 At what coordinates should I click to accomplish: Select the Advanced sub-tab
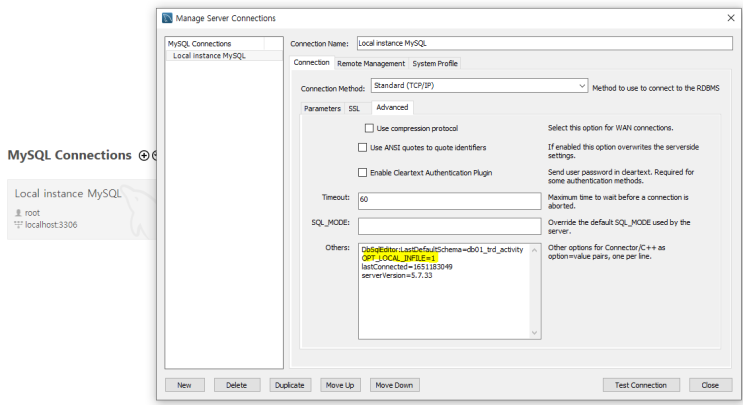392,108
